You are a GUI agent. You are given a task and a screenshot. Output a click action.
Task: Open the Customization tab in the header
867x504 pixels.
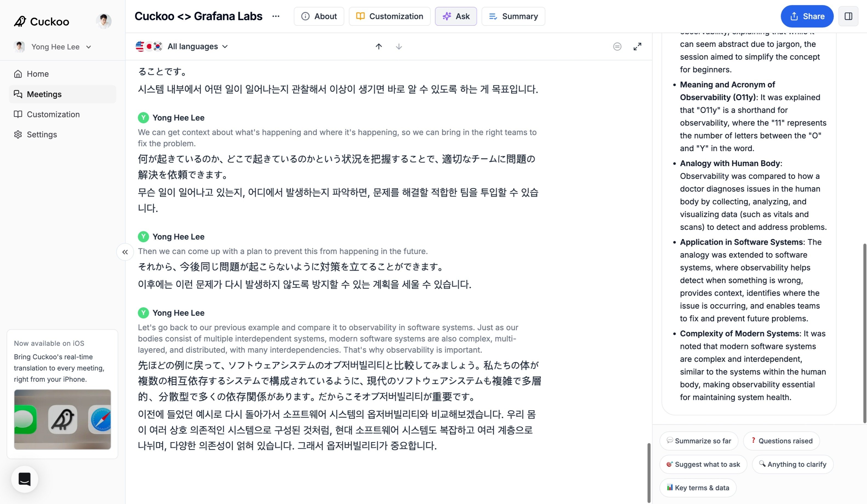tap(389, 16)
